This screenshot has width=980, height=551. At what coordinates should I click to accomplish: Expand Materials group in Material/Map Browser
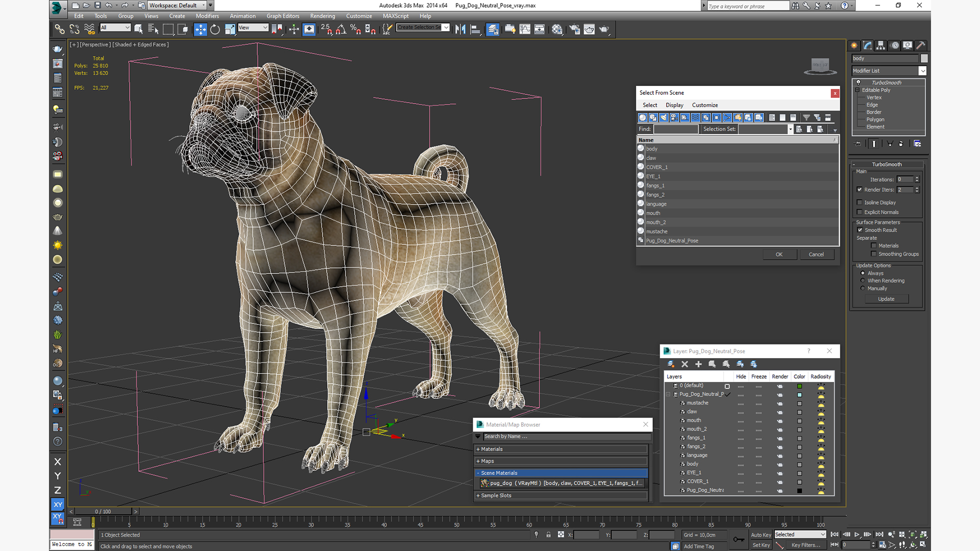point(561,449)
